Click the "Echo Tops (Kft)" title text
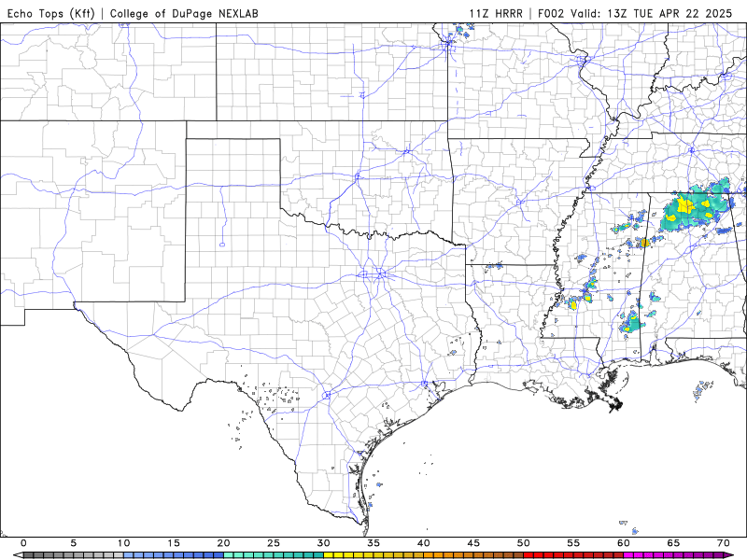 (x=51, y=13)
